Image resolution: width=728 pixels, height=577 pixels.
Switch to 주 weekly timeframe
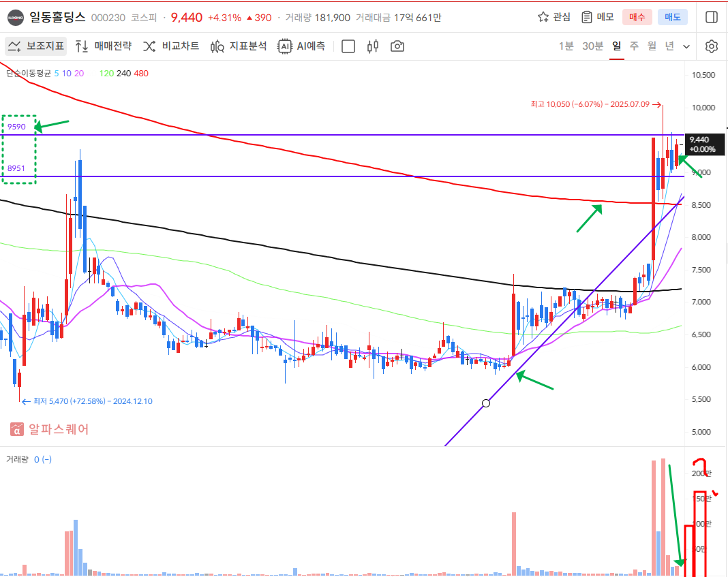pos(634,46)
